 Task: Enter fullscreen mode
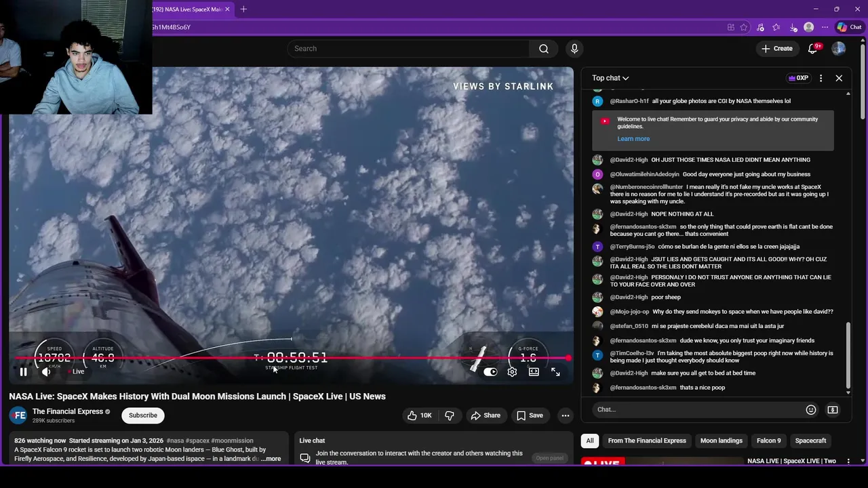[x=555, y=371]
